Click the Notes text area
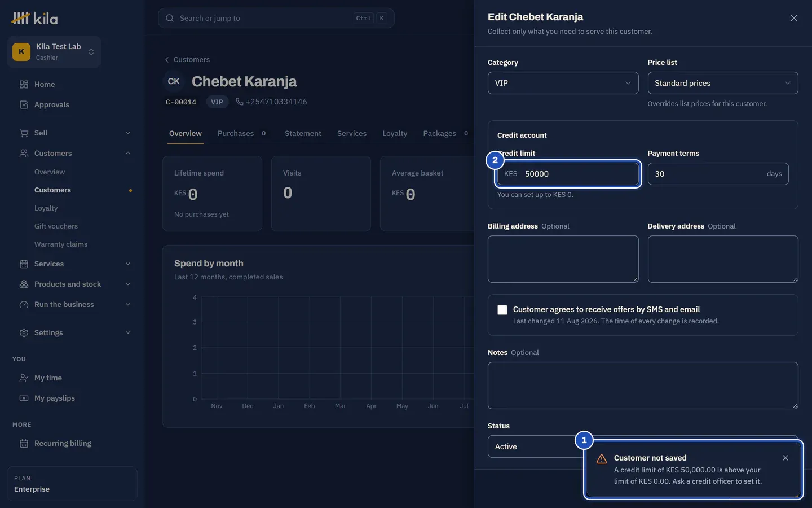This screenshot has width=812, height=508. tap(643, 386)
